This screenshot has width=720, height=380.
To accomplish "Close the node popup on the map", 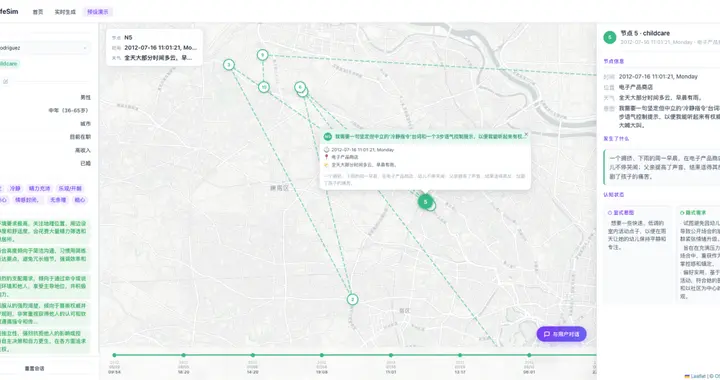I will 526,134.
